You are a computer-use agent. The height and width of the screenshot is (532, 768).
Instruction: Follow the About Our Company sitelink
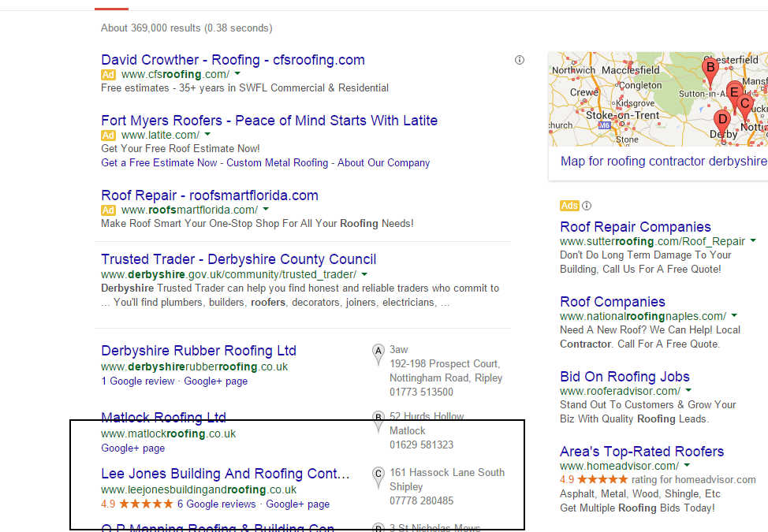[383, 163]
